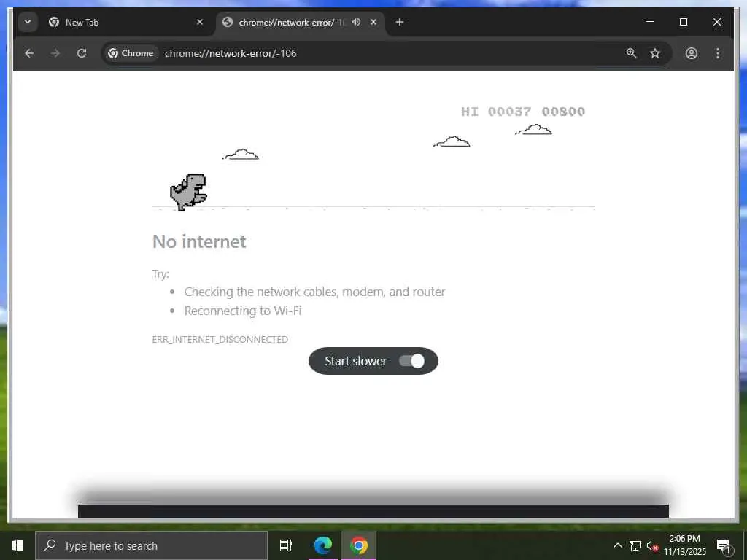The height and width of the screenshot is (560, 747).
Task: Open the Windows Start menu
Action: [x=18, y=545]
